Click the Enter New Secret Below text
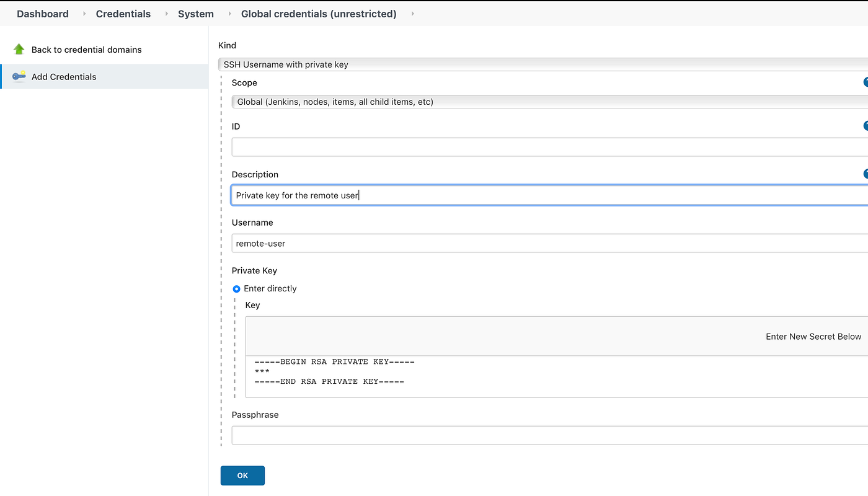868x496 pixels. point(813,337)
